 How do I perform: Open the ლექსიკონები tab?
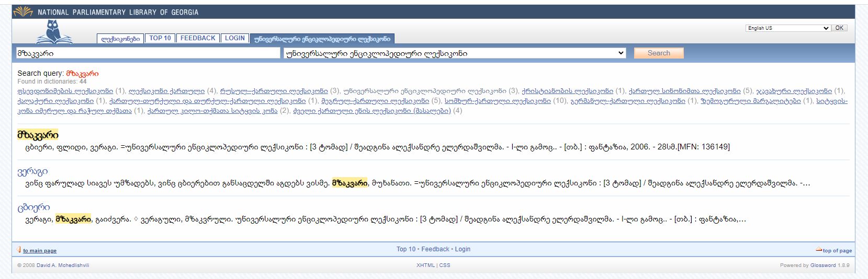click(x=120, y=39)
